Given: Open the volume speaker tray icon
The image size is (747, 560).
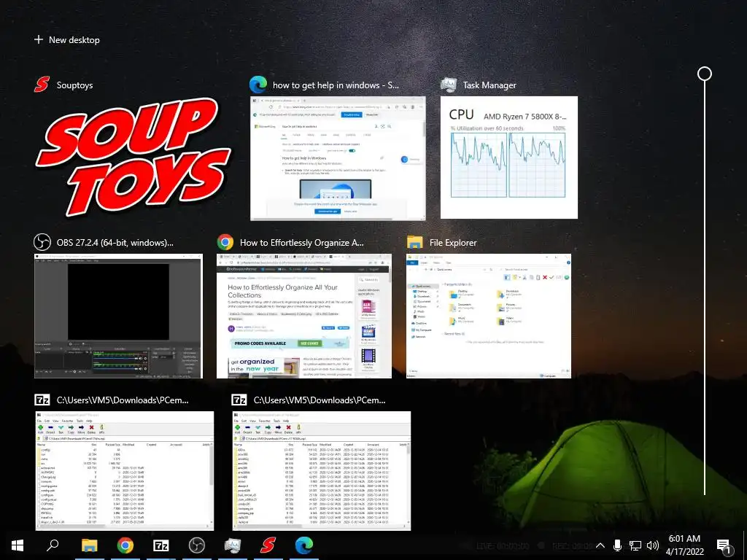Looking at the screenshot, I should [653, 545].
